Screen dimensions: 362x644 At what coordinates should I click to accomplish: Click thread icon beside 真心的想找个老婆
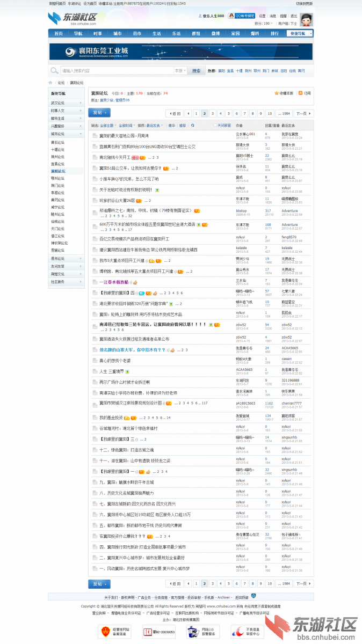[x=95, y=361]
